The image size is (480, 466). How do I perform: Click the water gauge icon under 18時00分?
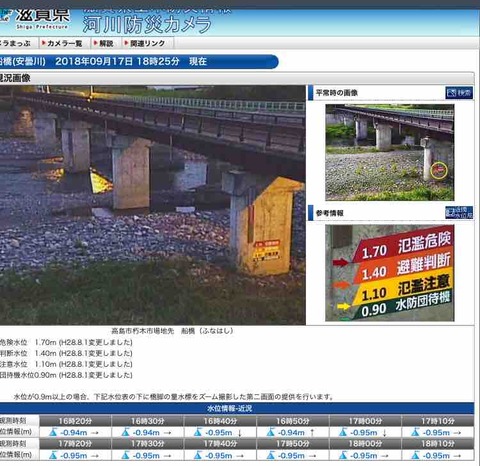point(343,455)
